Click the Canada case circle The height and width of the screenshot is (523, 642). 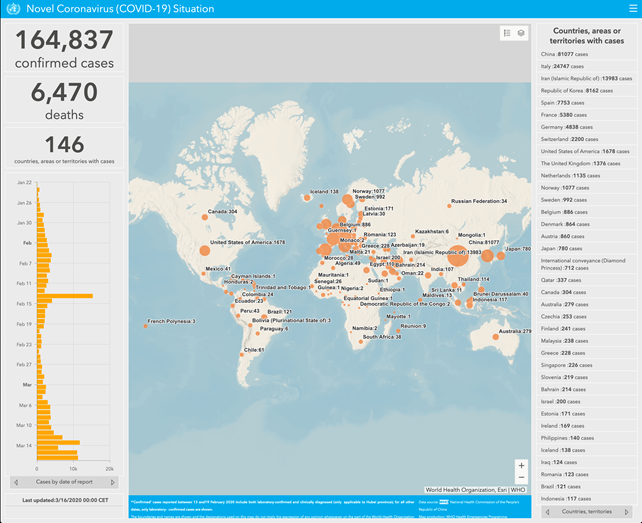click(205, 217)
